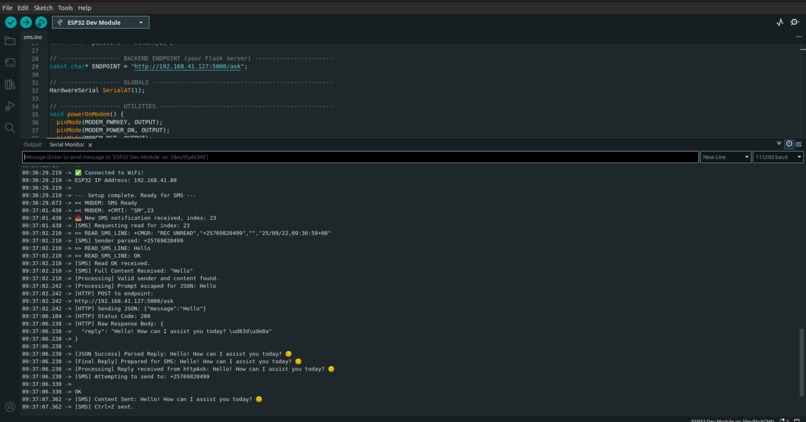Click '[SMS] Sender parsed: +25769820499' line
The height and width of the screenshot is (422, 806).
[102, 241]
